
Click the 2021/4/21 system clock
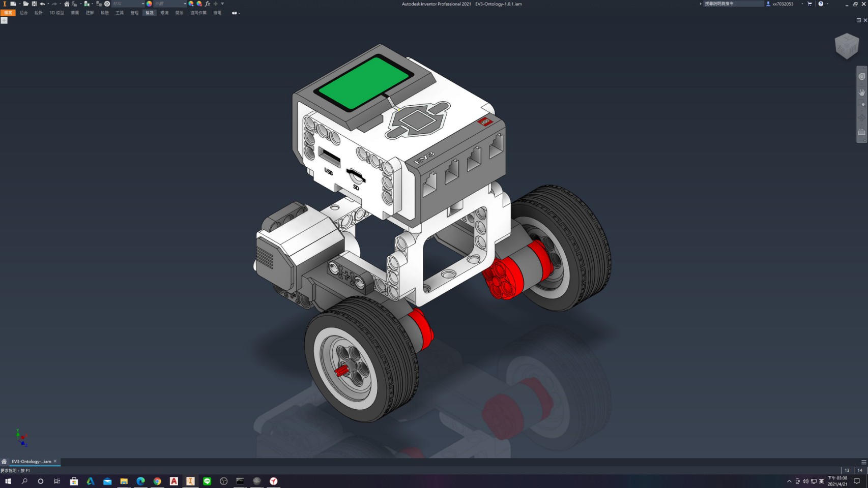tap(837, 481)
